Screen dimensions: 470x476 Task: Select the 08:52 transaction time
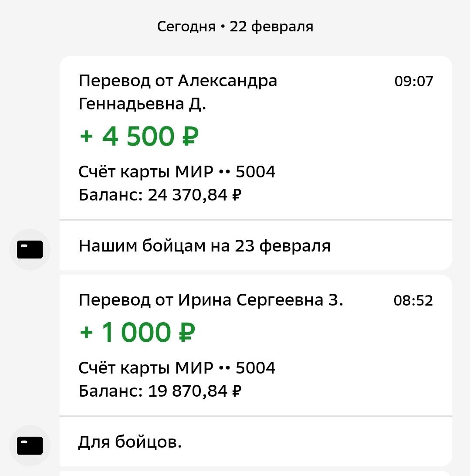(413, 300)
